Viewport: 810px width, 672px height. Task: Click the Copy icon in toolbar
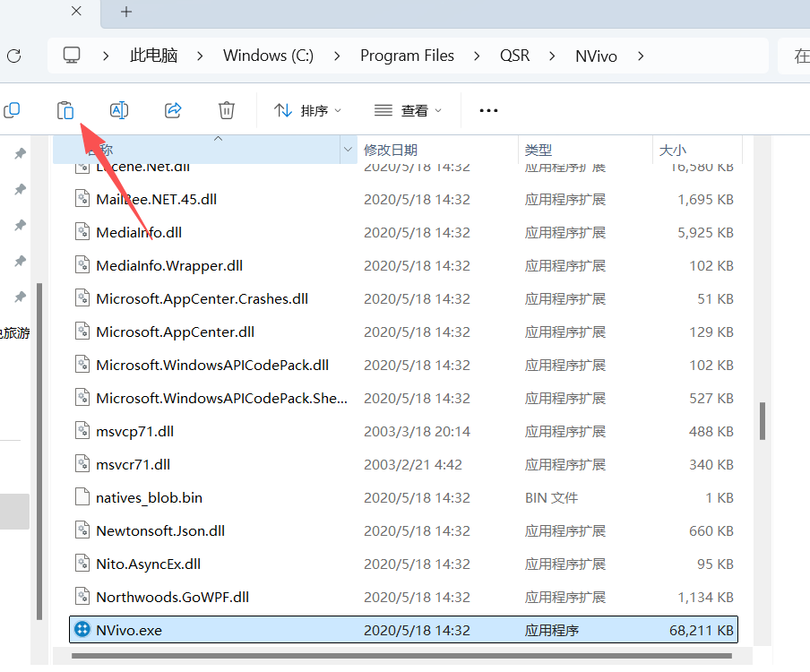pyautogui.click(x=12, y=110)
